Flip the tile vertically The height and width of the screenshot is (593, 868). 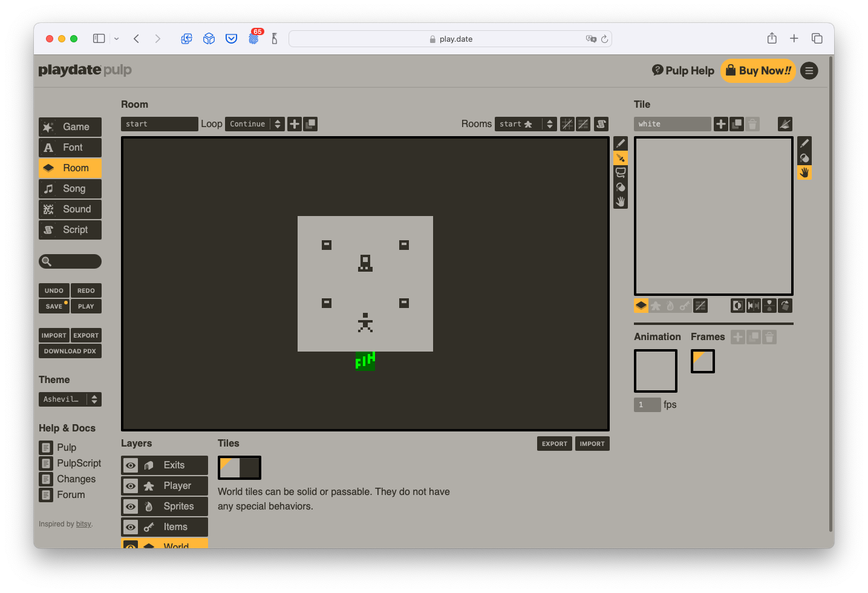click(x=769, y=306)
